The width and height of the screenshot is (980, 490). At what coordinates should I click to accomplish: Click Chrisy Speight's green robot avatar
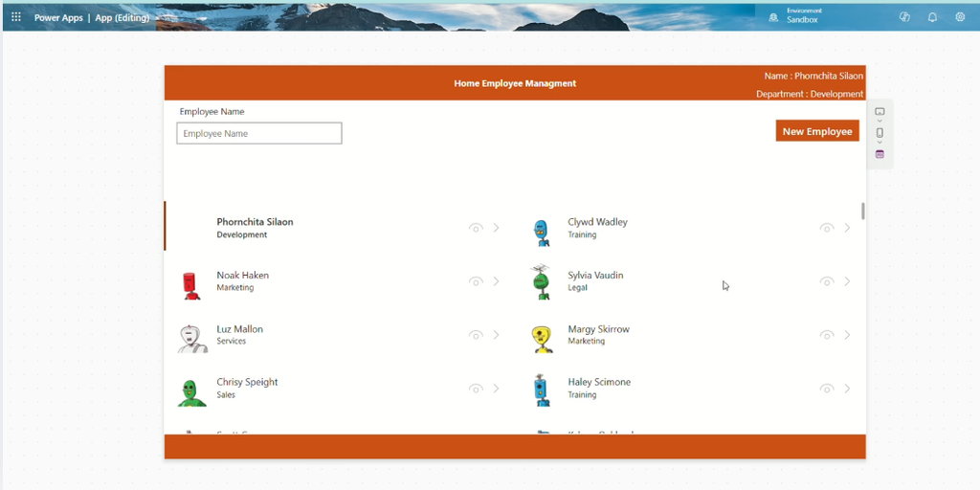click(191, 393)
